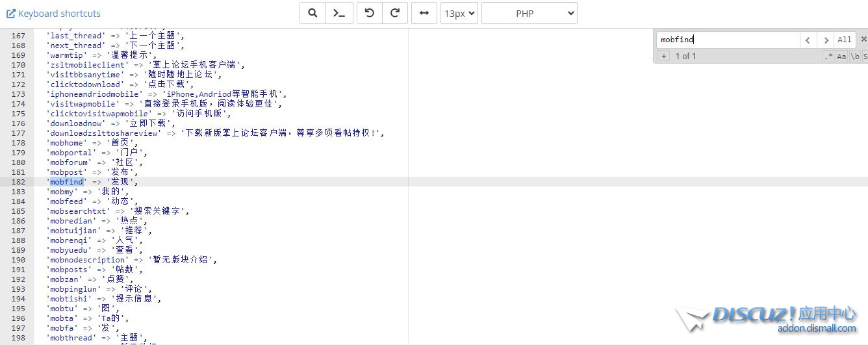Open the go-to-line terminal icon
Viewport: 868px width, 345px height.
pos(340,13)
